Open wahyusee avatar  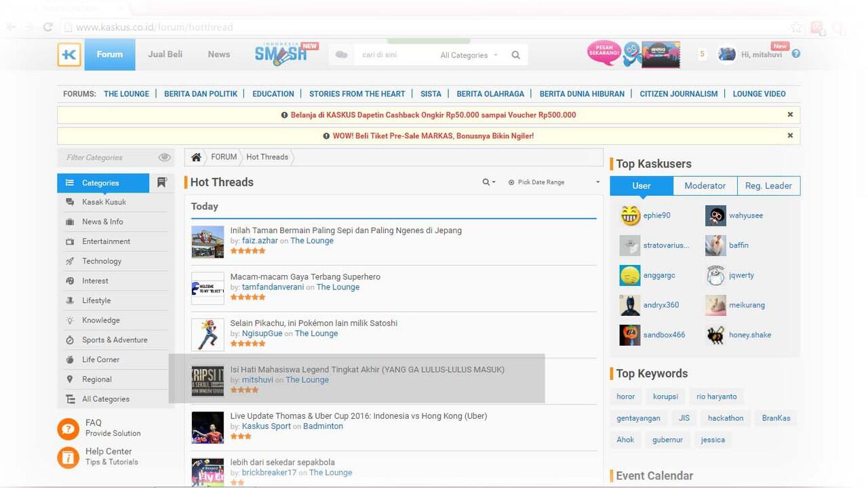(715, 216)
